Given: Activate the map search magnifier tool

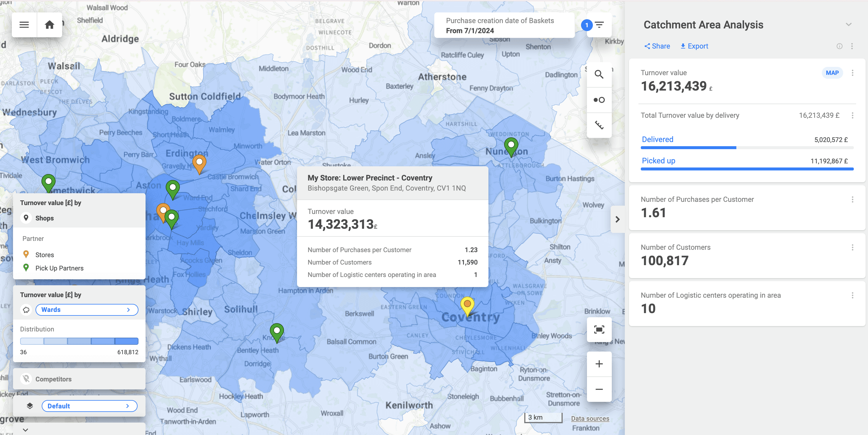Looking at the screenshot, I should (x=599, y=75).
